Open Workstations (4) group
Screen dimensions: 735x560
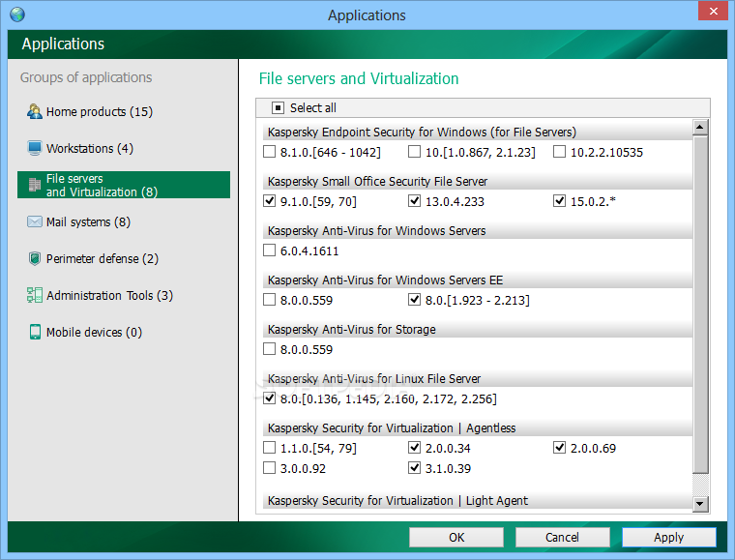point(90,148)
